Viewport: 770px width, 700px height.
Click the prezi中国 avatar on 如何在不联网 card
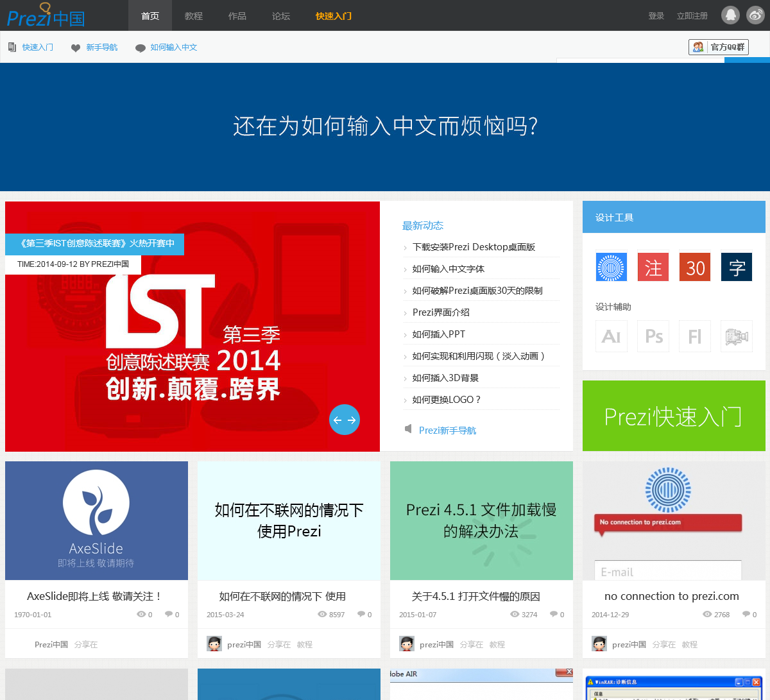pos(214,644)
